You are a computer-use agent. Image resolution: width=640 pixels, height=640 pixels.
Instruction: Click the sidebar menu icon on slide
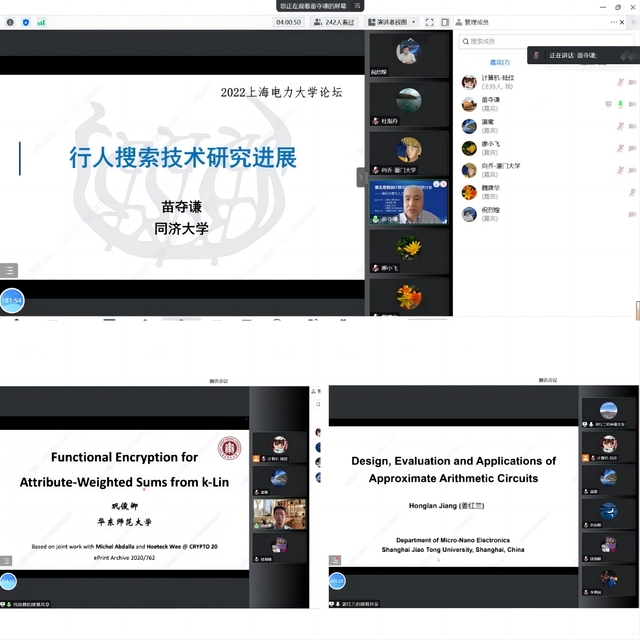9,270
